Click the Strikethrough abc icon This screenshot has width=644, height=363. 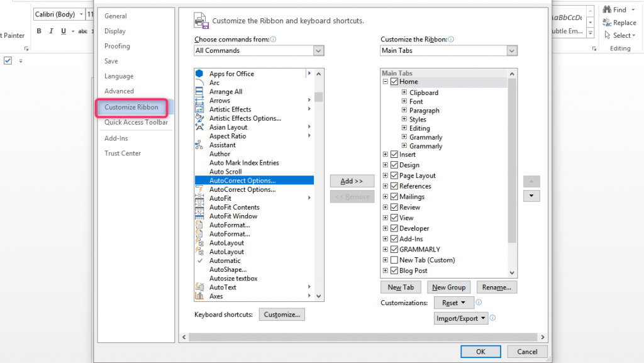pyautogui.click(x=82, y=31)
